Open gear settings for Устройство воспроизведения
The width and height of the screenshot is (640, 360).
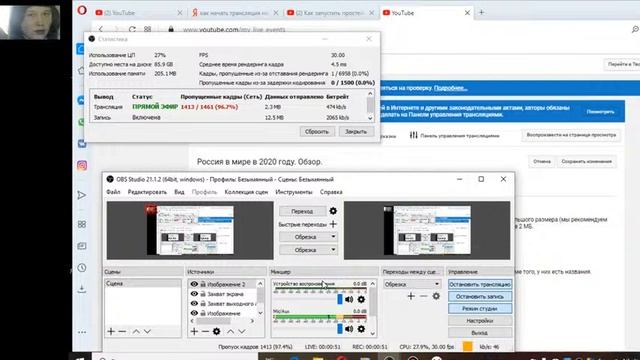click(x=361, y=300)
